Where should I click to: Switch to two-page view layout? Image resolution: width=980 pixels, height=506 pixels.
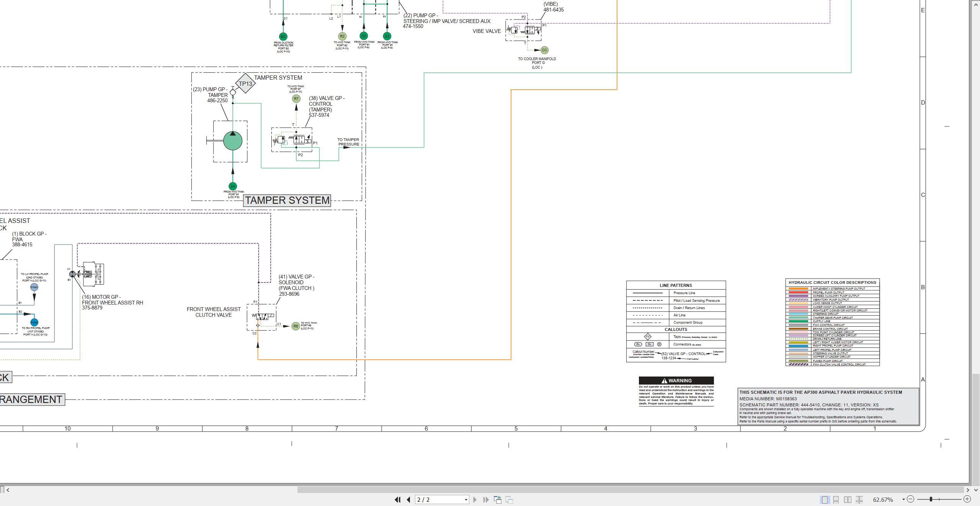(848, 499)
